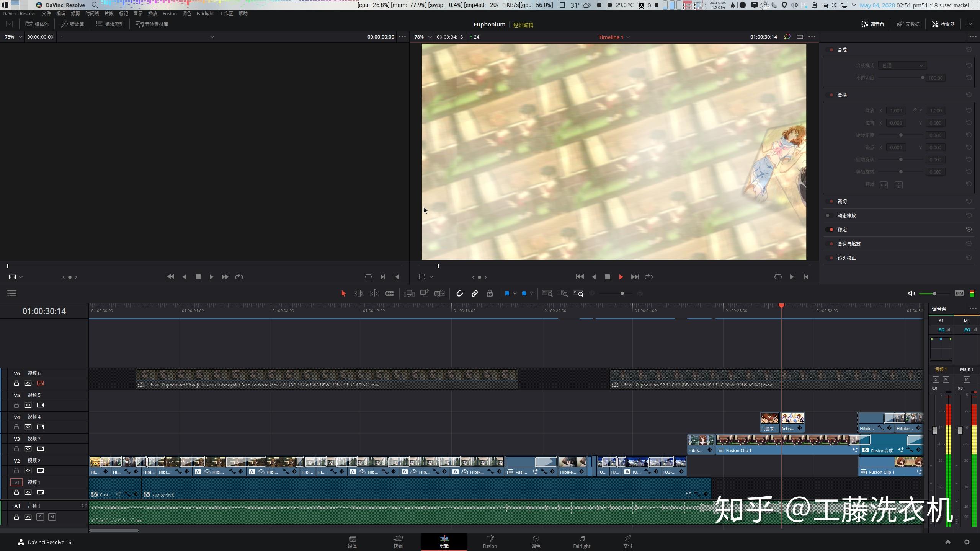Solo the A1 audio track
Image resolution: width=980 pixels, height=551 pixels.
click(x=40, y=517)
